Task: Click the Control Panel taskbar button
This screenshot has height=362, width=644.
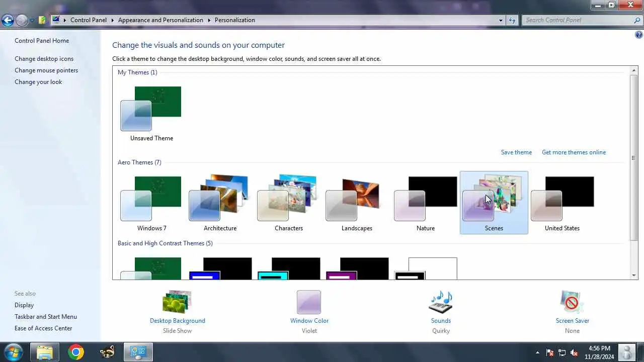Action: pos(138,352)
